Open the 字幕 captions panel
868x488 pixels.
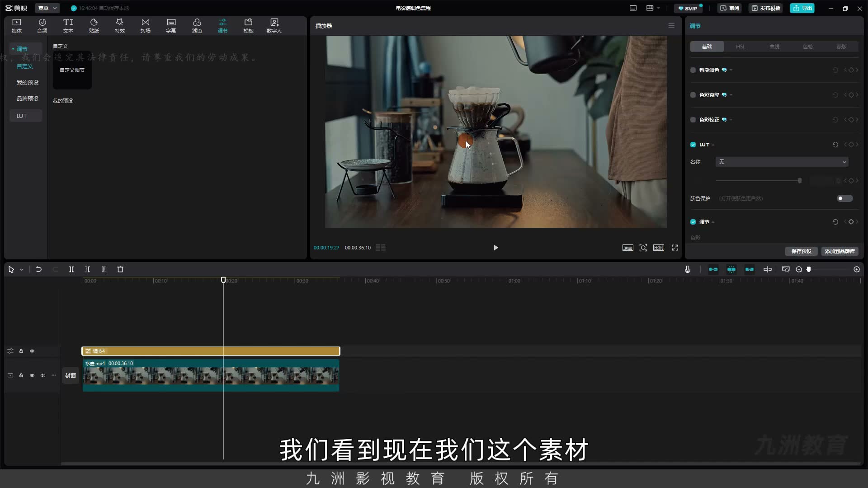171,26
